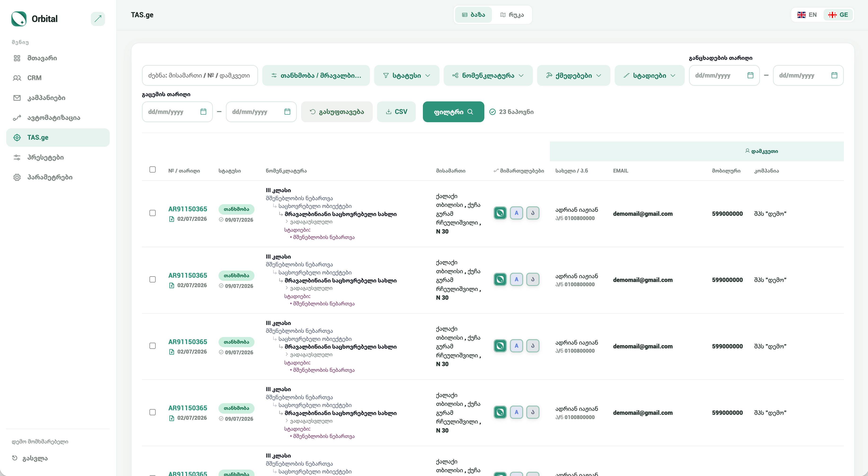
Task: Click the green Orbital action icon in second row
Action: [500, 279]
